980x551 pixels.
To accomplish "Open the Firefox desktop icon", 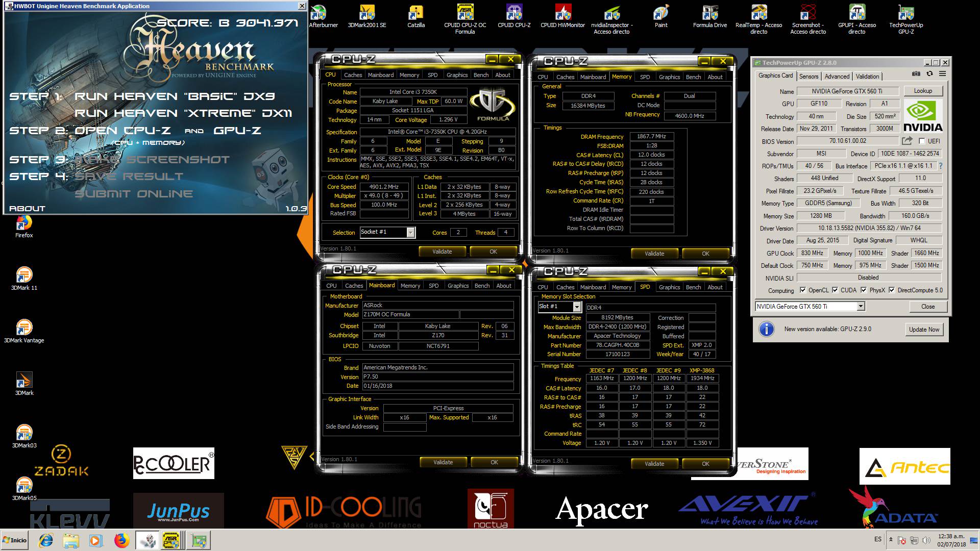I will pyautogui.click(x=24, y=227).
